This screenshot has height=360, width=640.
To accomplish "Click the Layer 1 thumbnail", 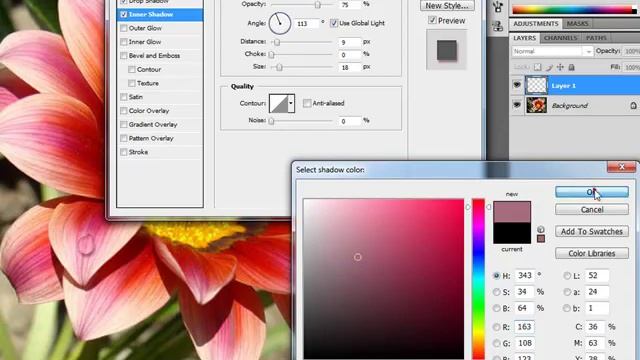I will point(536,85).
